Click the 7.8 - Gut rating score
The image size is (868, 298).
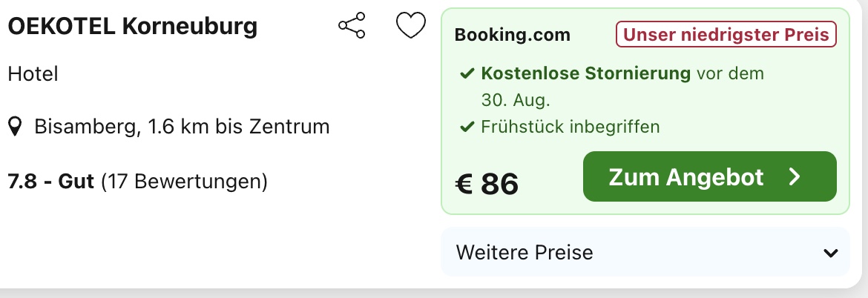51,181
